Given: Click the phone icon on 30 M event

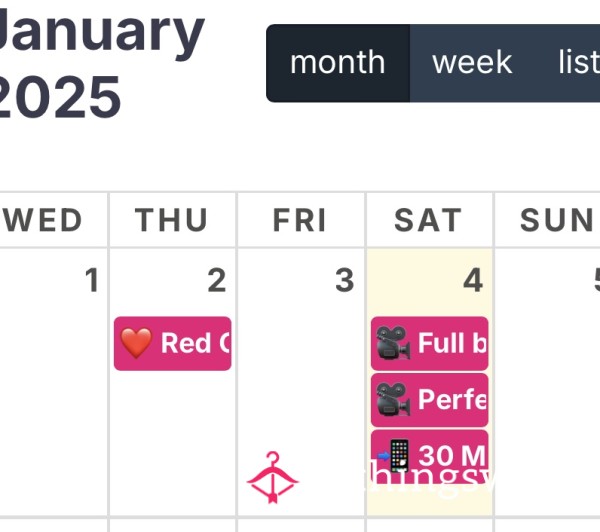Looking at the screenshot, I should click(x=394, y=455).
